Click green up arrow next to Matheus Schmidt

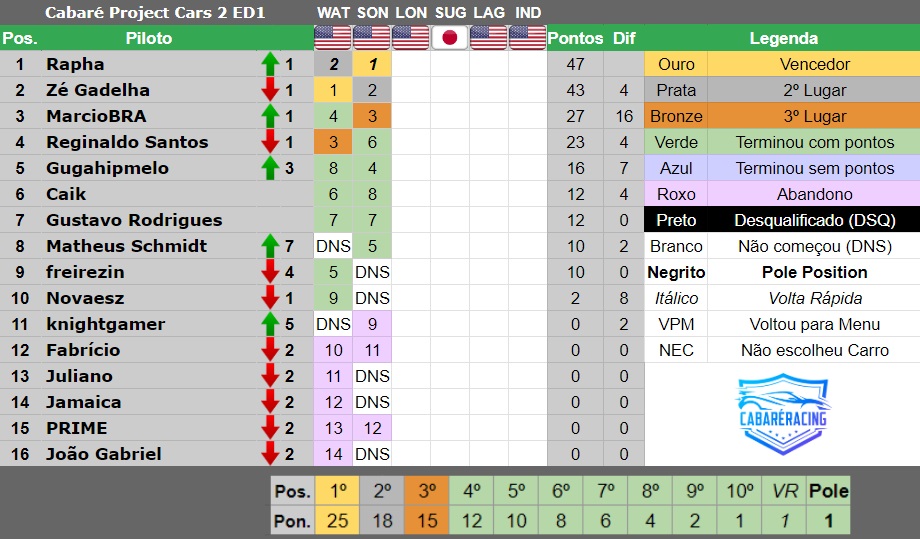270,246
